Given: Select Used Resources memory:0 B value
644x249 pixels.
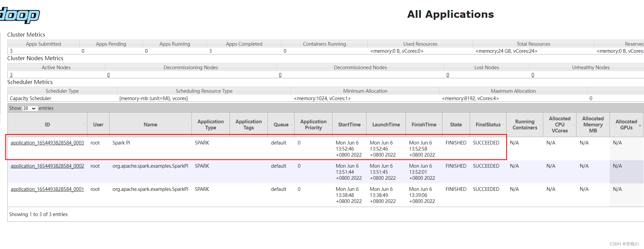Looking at the screenshot, I should [397, 51].
